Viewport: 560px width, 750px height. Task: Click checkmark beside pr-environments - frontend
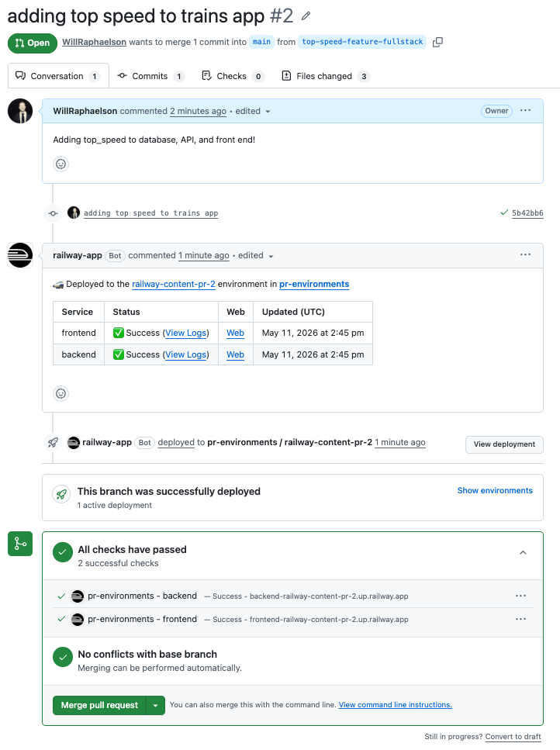click(61, 619)
